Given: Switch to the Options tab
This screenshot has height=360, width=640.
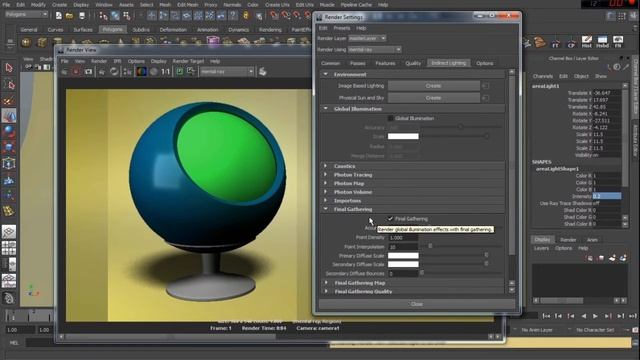Looking at the screenshot, I should pos(484,63).
